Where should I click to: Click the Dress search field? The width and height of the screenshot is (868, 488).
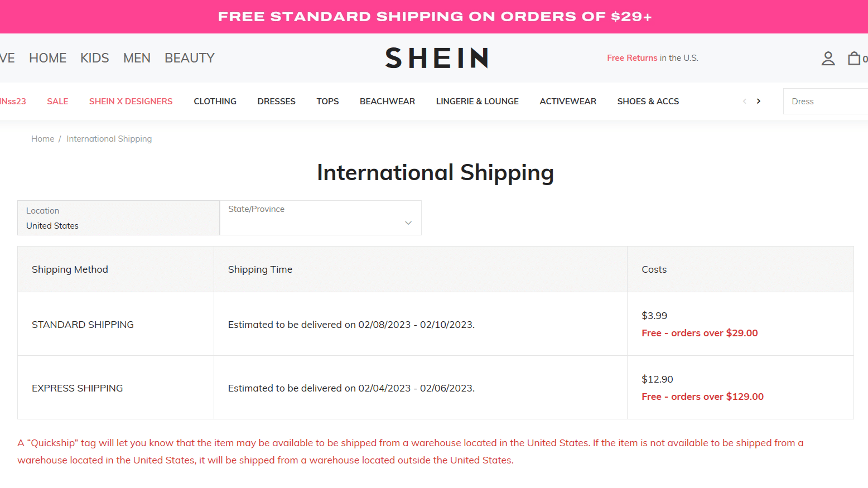point(826,102)
